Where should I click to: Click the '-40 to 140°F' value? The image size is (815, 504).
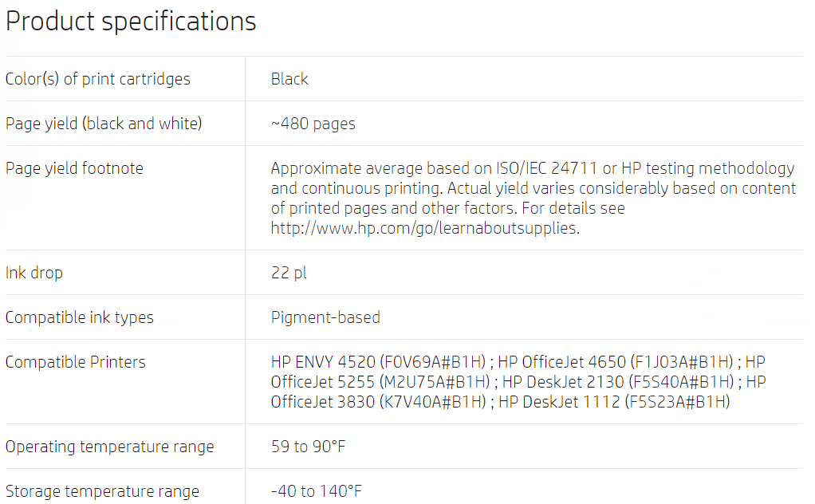click(316, 491)
